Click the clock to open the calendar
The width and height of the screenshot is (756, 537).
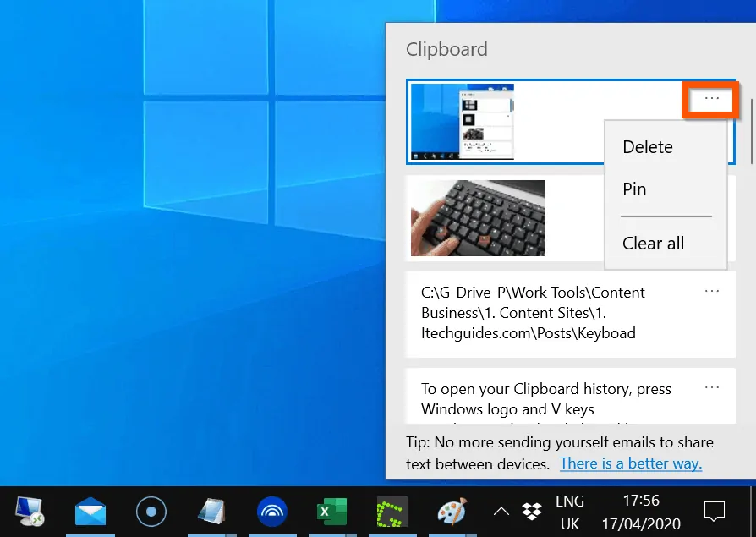point(641,512)
